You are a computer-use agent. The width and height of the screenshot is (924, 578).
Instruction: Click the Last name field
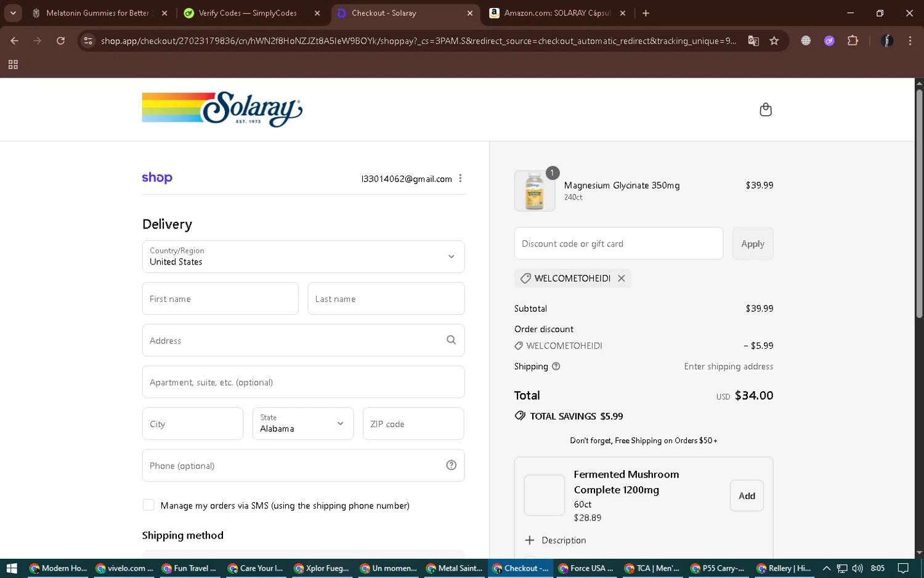pyautogui.click(x=386, y=298)
